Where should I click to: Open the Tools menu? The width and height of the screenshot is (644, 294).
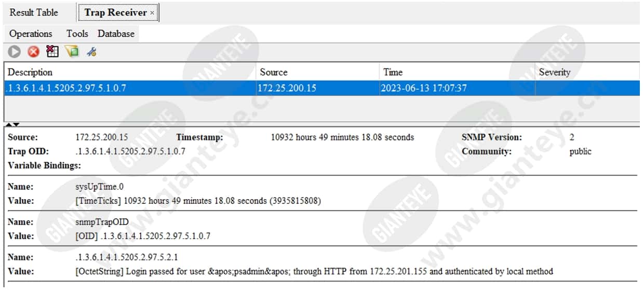click(77, 34)
